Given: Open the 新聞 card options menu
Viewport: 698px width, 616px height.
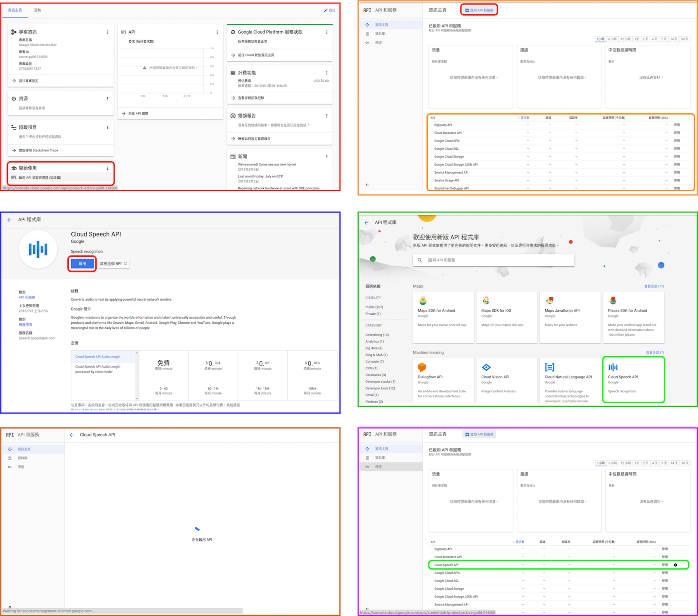Looking at the screenshot, I should tap(327, 157).
